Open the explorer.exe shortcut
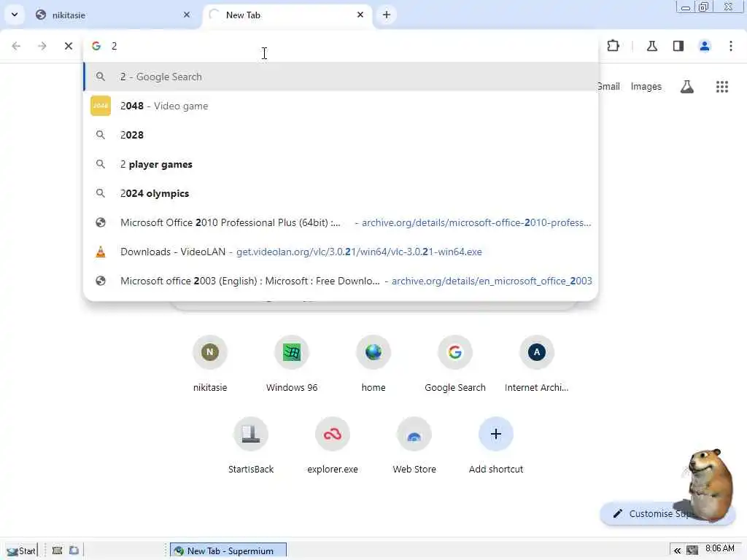This screenshot has width=747, height=560. [x=333, y=446]
